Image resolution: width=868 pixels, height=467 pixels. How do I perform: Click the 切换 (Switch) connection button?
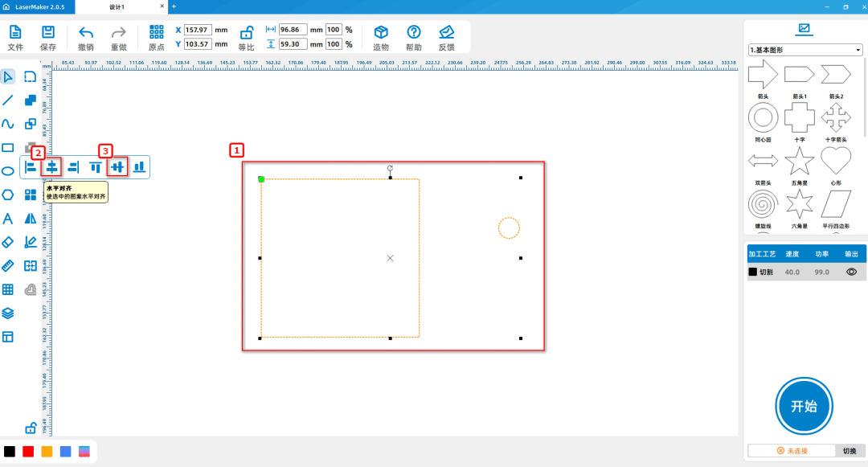pyautogui.click(x=850, y=451)
